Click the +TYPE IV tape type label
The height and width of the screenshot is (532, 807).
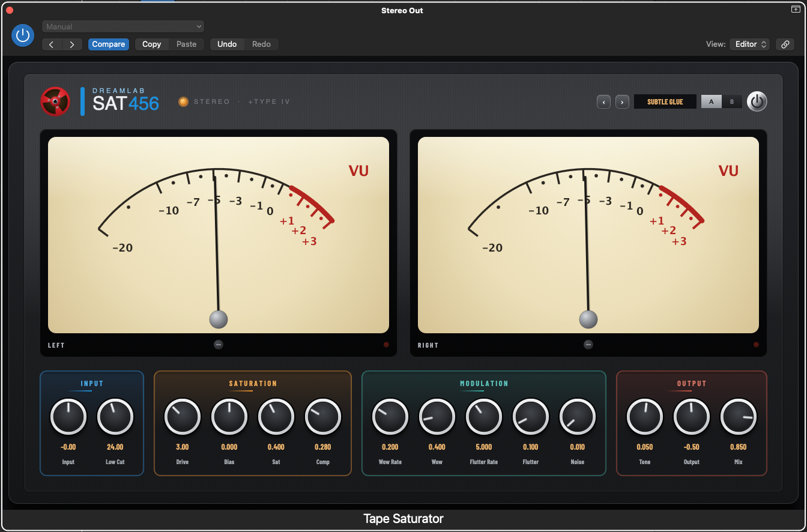point(269,101)
